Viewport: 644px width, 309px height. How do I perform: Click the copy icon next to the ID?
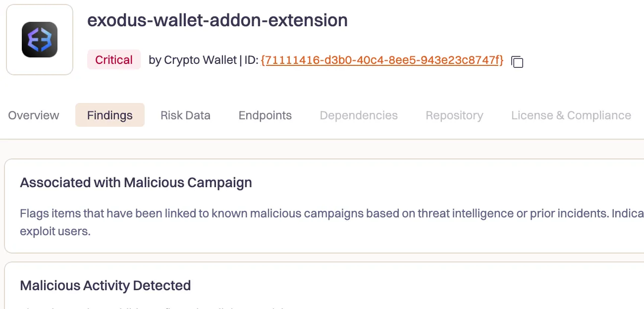click(517, 62)
